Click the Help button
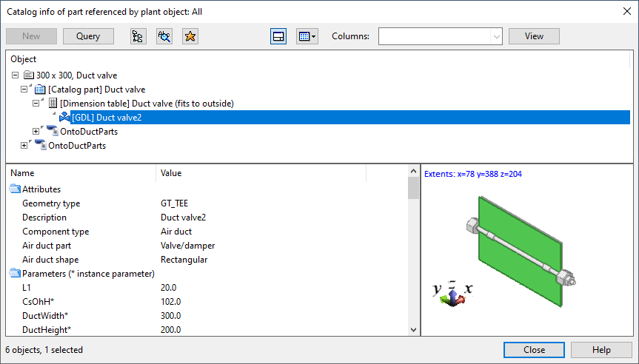 (x=601, y=350)
